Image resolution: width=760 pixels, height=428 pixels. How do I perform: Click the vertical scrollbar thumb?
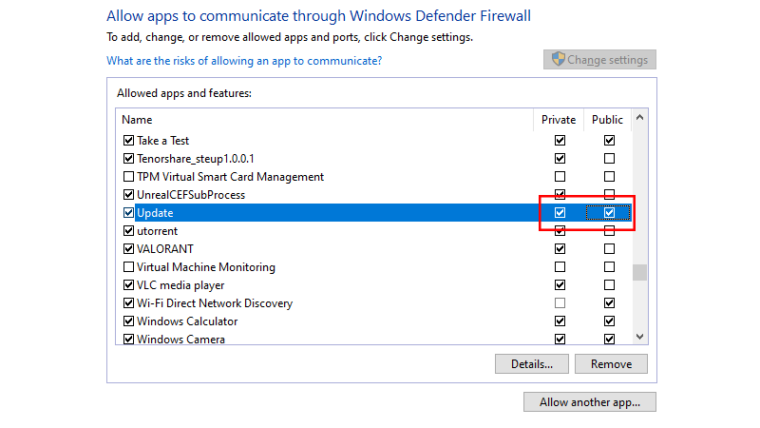click(640, 273)
